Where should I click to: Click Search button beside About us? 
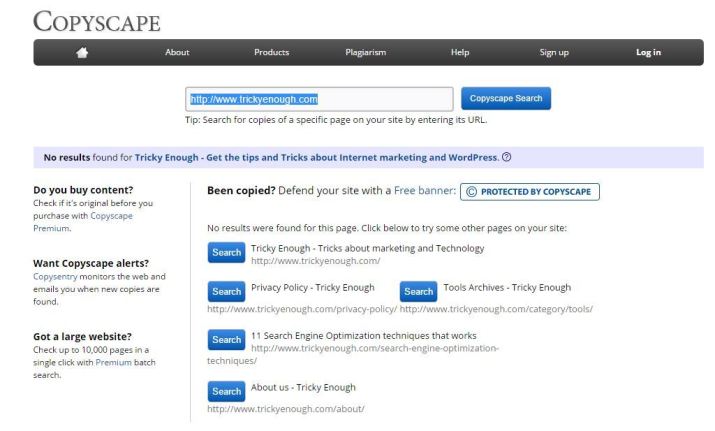pyautogui.click(x=226, y=391)
